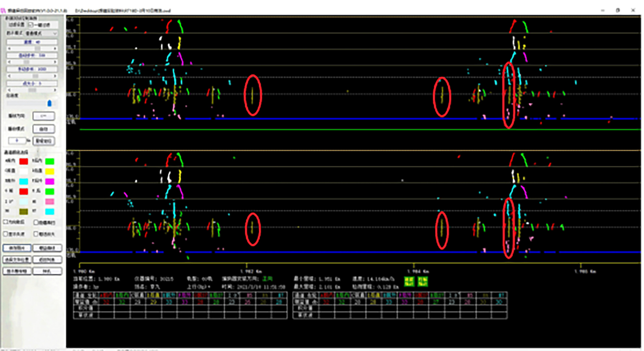Choose the olive channel color swatch
This screenshot has width=644, height=351.
(23, 212)
